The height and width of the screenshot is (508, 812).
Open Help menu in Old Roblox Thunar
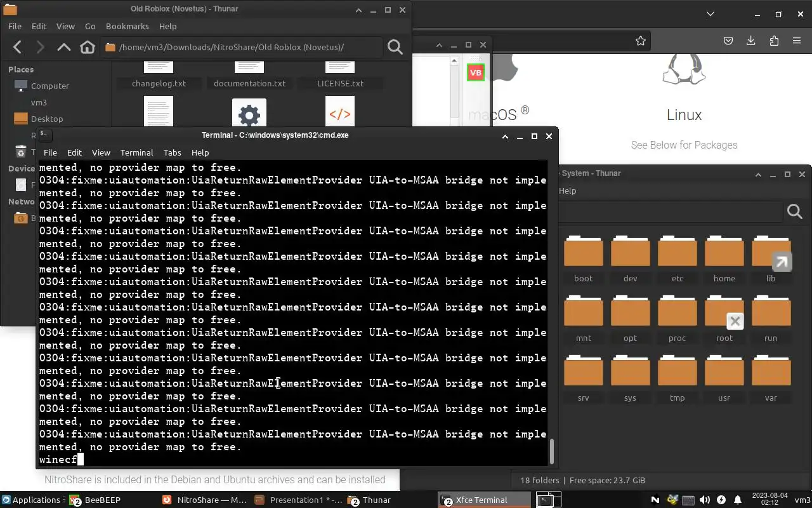pyautogui.click(x=167, y=26)
